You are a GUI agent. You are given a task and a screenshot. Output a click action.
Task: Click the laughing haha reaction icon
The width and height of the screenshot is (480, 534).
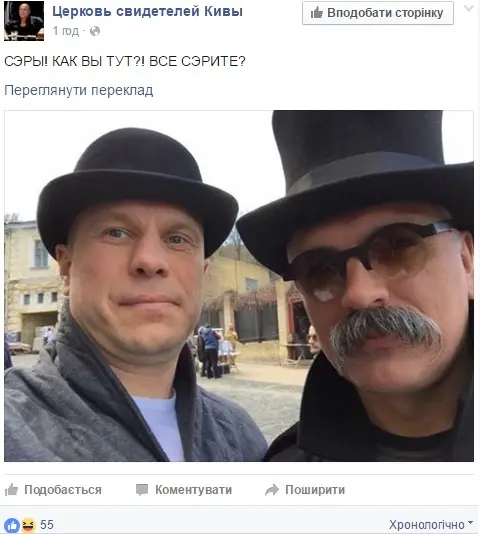28,525
